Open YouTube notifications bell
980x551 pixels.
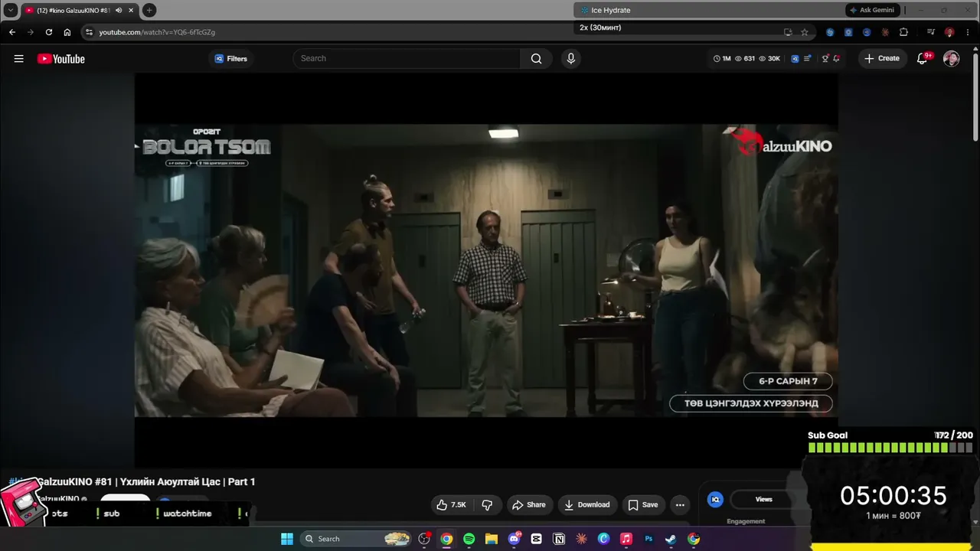click(x=923, y=59)
